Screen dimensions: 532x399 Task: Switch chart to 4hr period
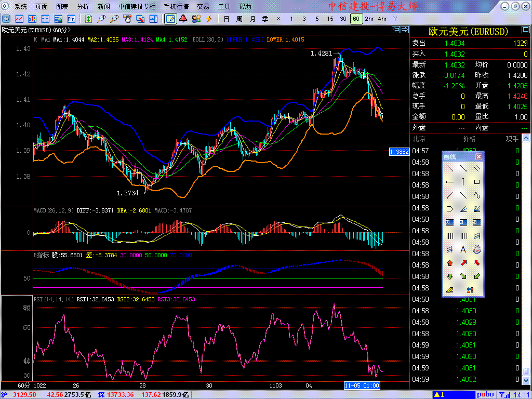pos(382,19)
